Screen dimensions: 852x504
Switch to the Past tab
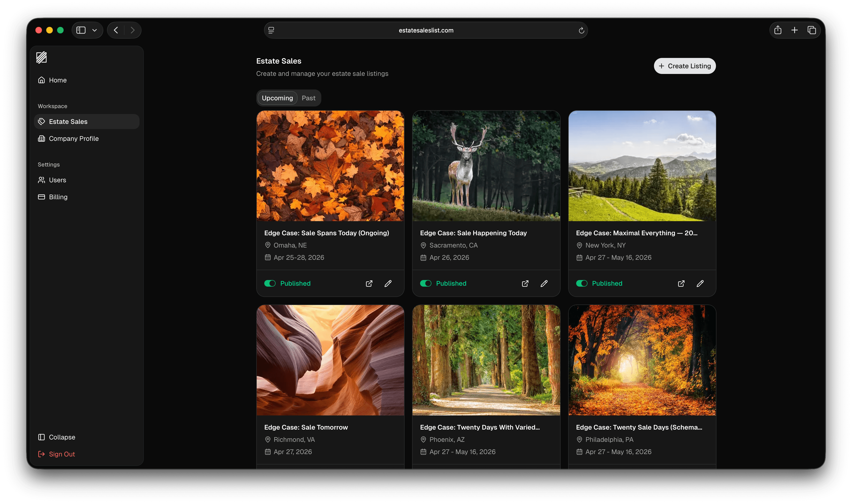(308, 98)
